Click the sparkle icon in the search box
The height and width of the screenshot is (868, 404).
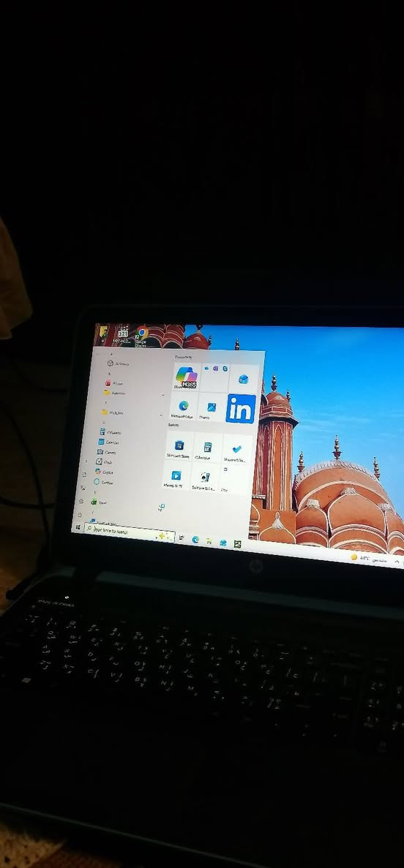click(162, 536)
